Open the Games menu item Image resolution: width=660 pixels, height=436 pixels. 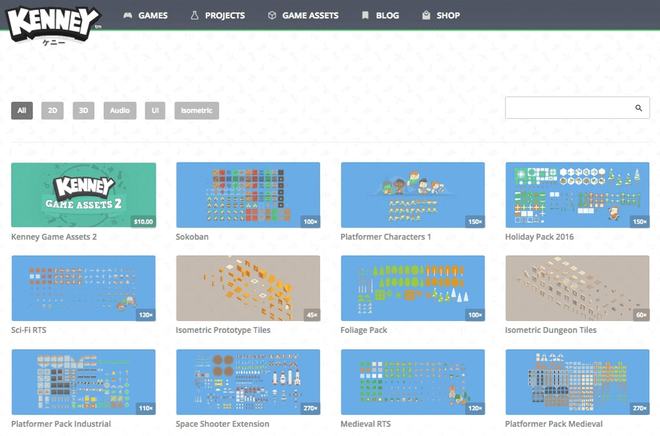tap(152, 16)
